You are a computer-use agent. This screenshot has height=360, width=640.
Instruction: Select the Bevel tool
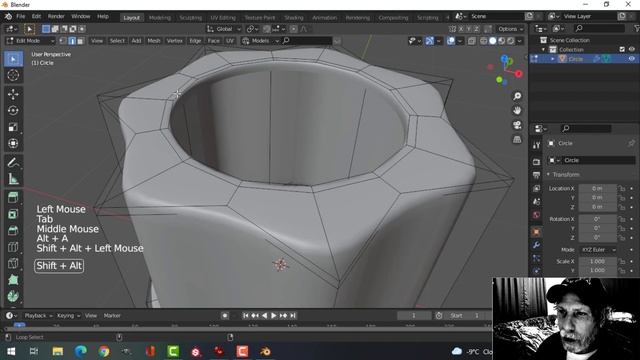(x=13, y=230)
